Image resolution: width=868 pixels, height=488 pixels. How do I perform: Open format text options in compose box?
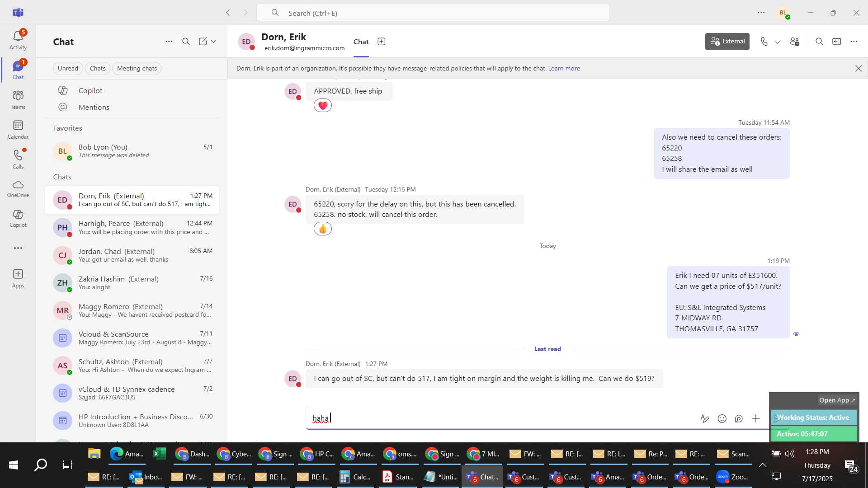pyautogui.click(x=705, y=418)
